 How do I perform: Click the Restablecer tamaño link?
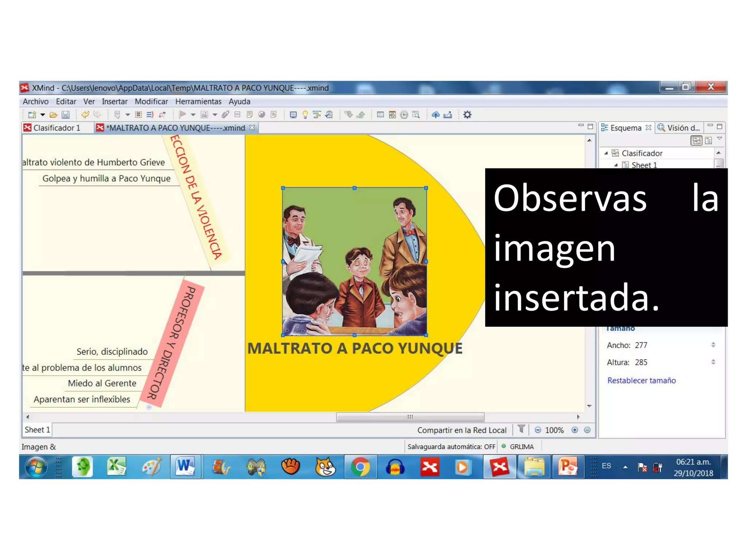tap(641, 380)
